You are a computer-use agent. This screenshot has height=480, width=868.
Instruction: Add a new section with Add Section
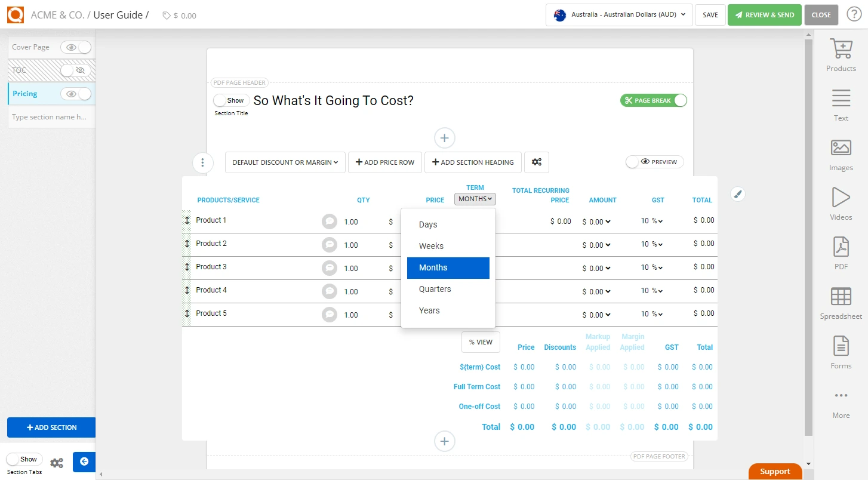point(51,427)
